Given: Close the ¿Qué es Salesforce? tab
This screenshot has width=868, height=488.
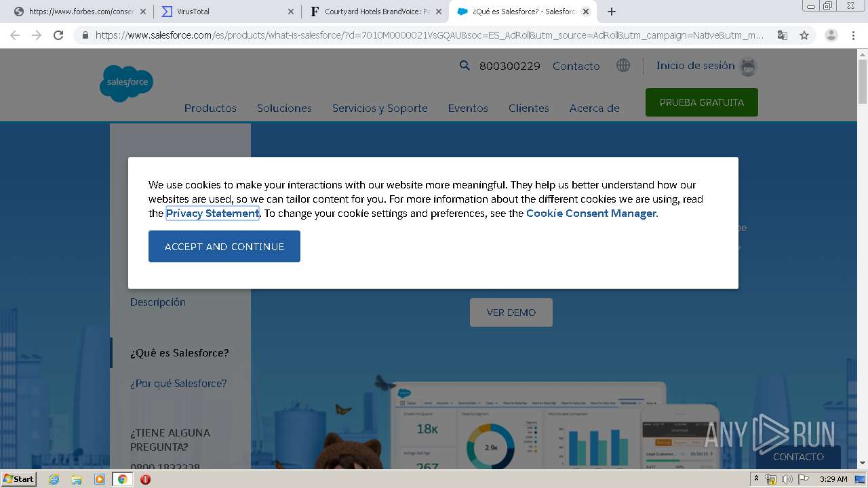Looking at the screenshot, I should [586, 12].
